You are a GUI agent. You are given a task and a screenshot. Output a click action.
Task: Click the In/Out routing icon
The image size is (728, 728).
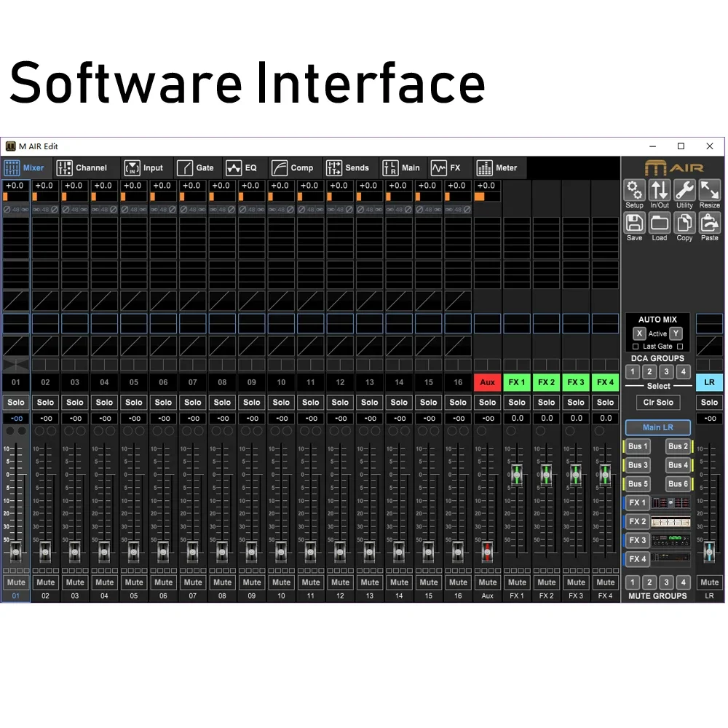(660, 191)
